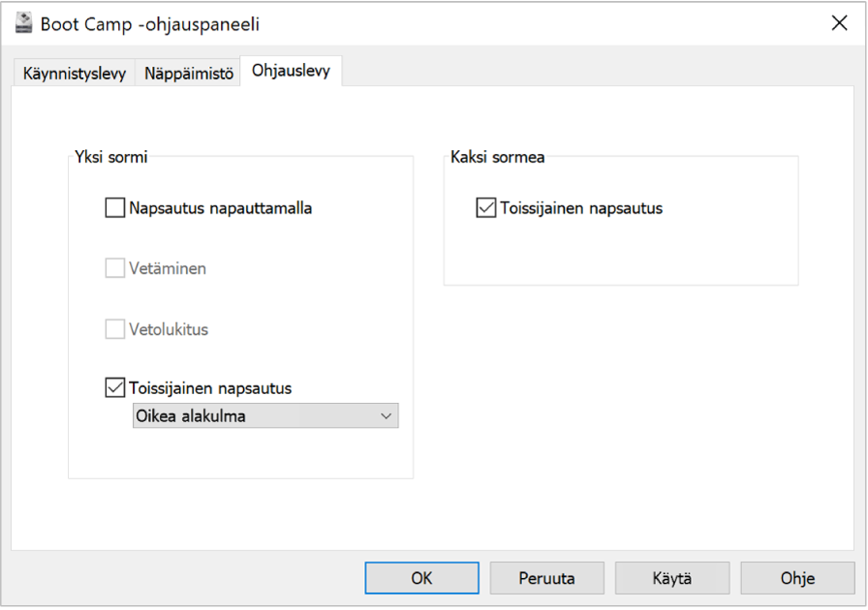Confirm settings with the OK button

pos(421,578)
